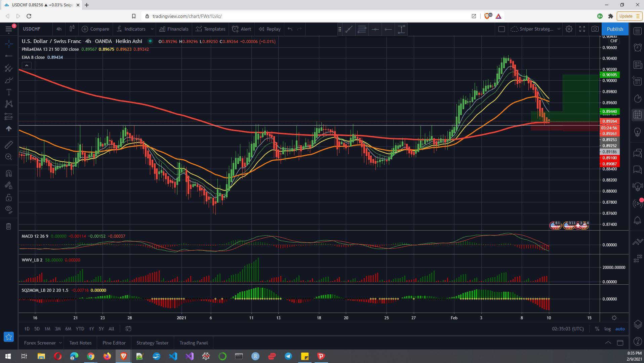Screen dimensions: 644x363
Task: Publish the chart idea
Action: [615, 29]
